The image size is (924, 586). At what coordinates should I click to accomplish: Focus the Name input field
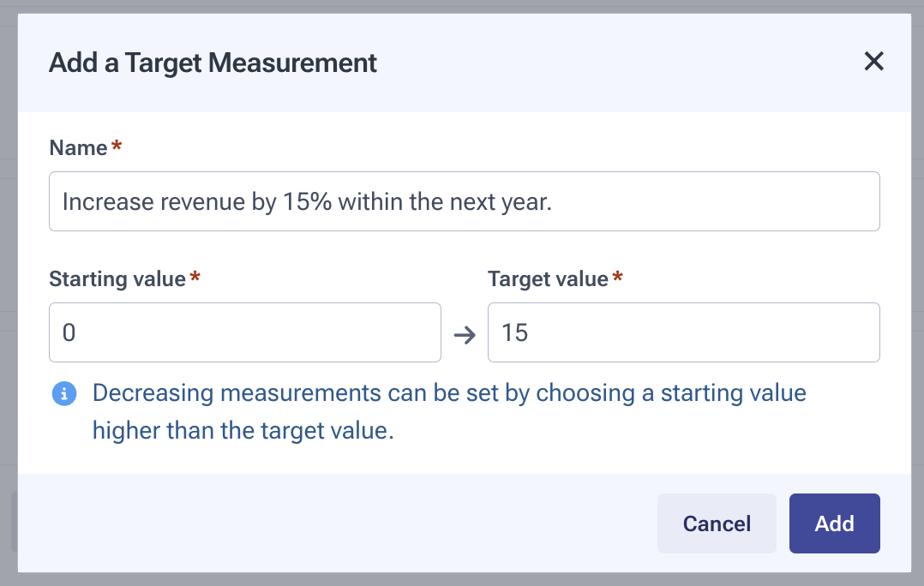(x=464, y=201)
